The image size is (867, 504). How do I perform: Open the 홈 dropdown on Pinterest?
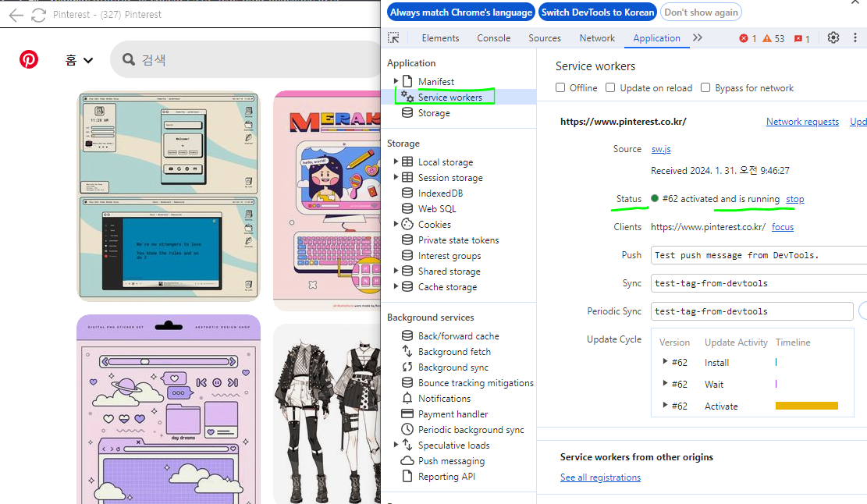[x=79, y=59]
